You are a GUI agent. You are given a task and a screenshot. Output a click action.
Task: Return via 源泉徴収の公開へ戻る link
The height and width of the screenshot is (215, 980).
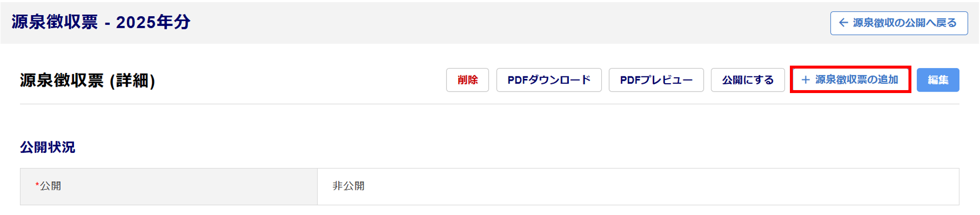click(904, 23)
